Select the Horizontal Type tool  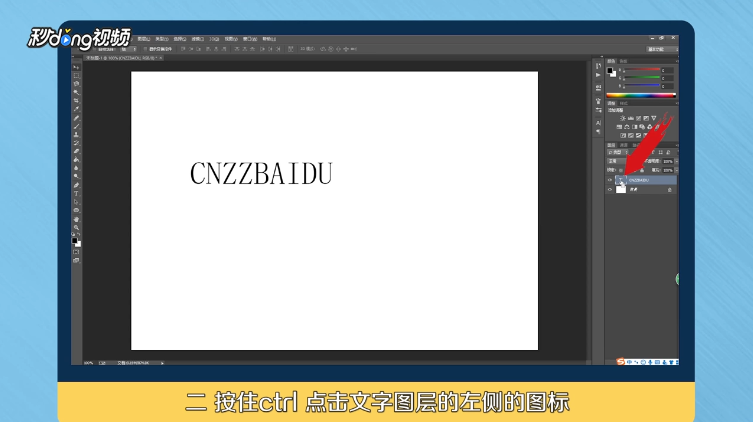(x=76, y=193)
